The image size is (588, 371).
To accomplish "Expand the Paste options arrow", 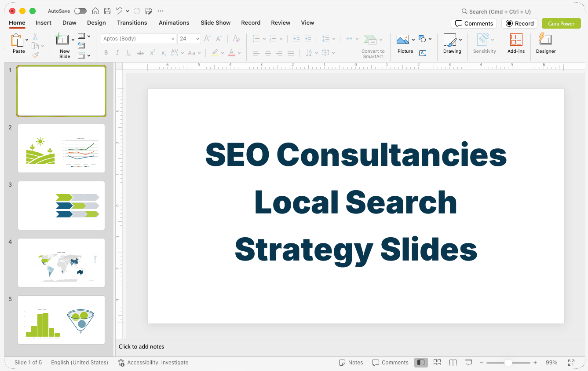I will (x=27, y=40).
